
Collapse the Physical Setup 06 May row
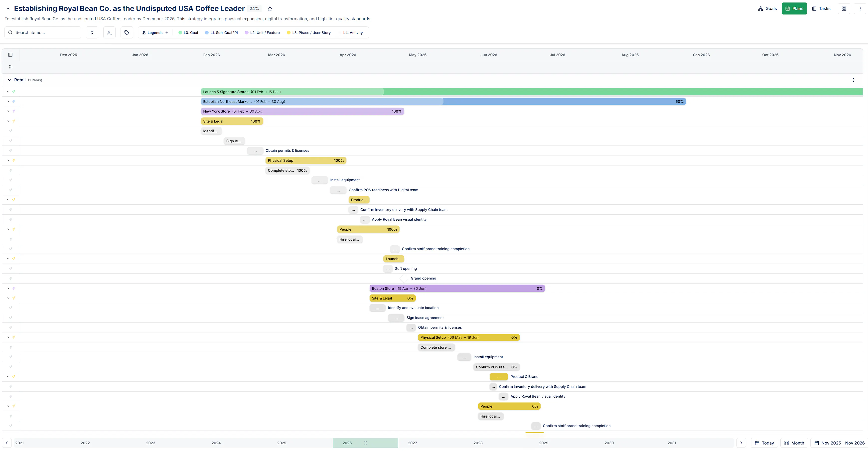(x=8, y=337)
